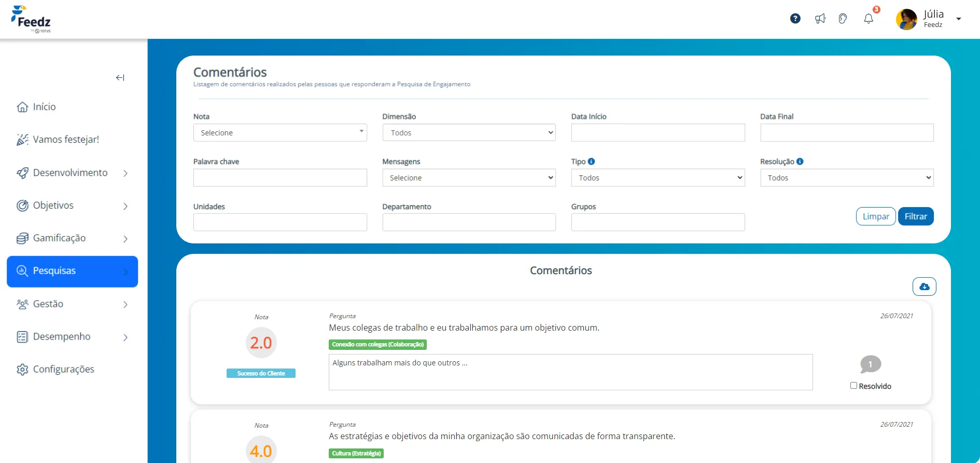Download comments with the cloud icon
Viewport: 980px width, 463px height.
pos(925,287)
